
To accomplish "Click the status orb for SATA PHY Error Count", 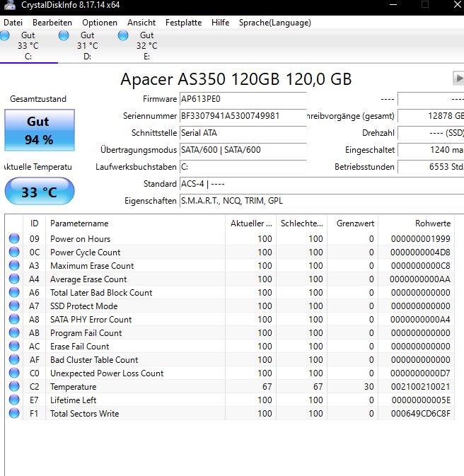I will tap(14, 319).
